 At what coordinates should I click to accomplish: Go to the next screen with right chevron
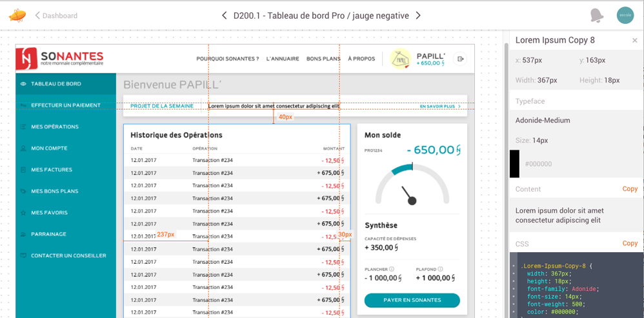(418, 15)
